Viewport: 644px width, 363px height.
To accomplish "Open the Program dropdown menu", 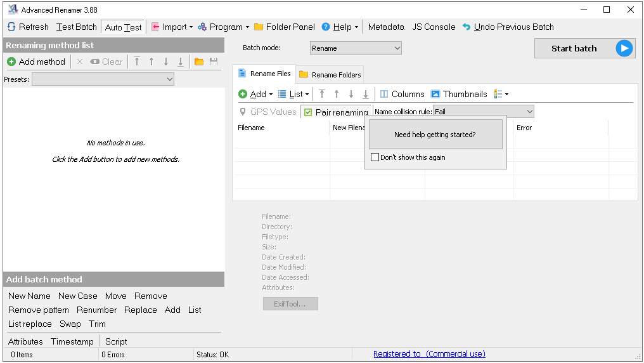I will coord(223,27).
